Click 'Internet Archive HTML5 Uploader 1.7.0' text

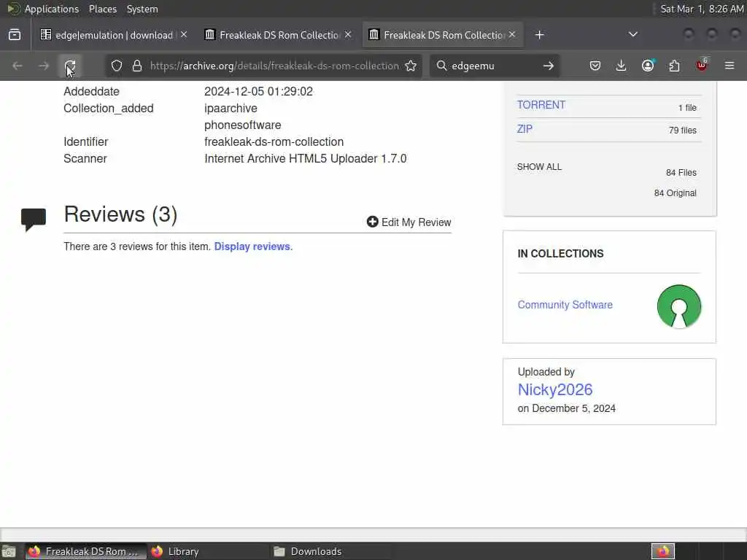click(306, 158)
